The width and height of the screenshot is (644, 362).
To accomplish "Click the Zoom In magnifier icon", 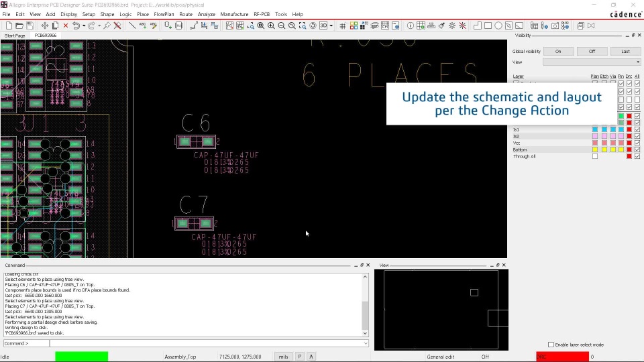I will pos(271,25).
